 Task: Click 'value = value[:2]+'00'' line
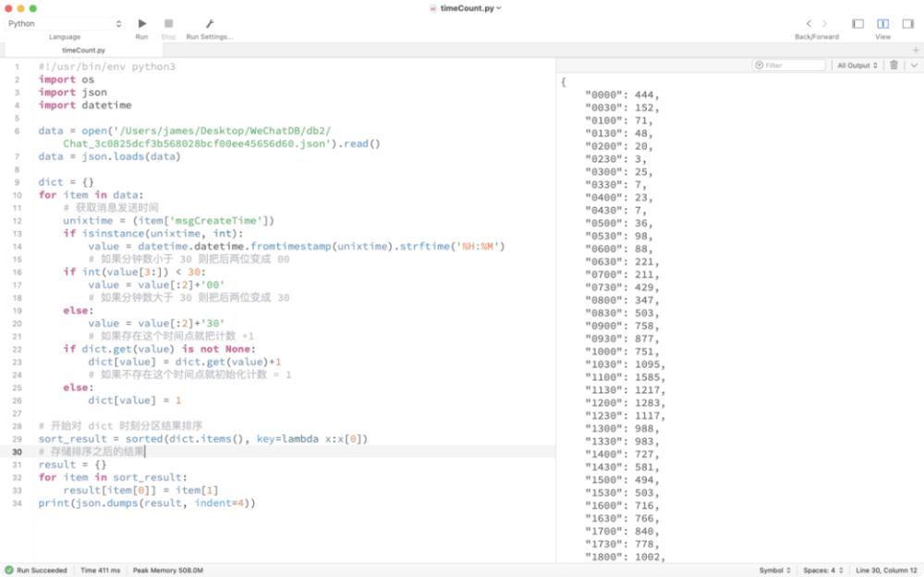(x=156, y=285)
